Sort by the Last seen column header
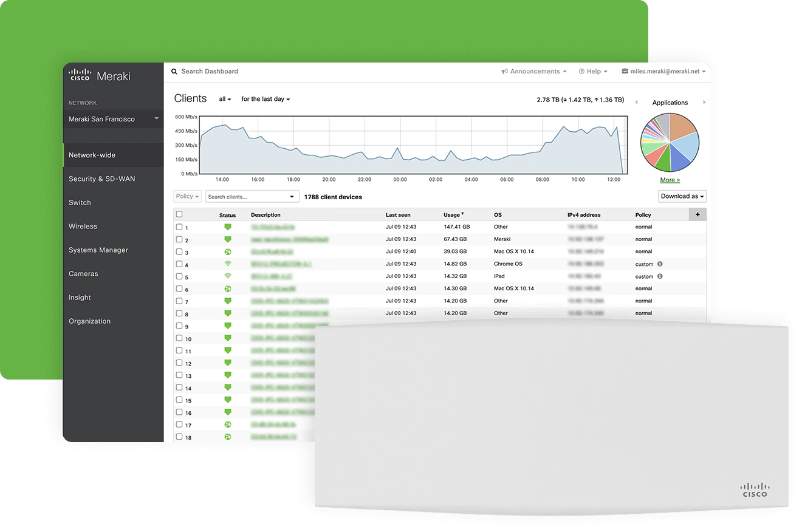Screen dimensions: 802x532 coord(398,215)
